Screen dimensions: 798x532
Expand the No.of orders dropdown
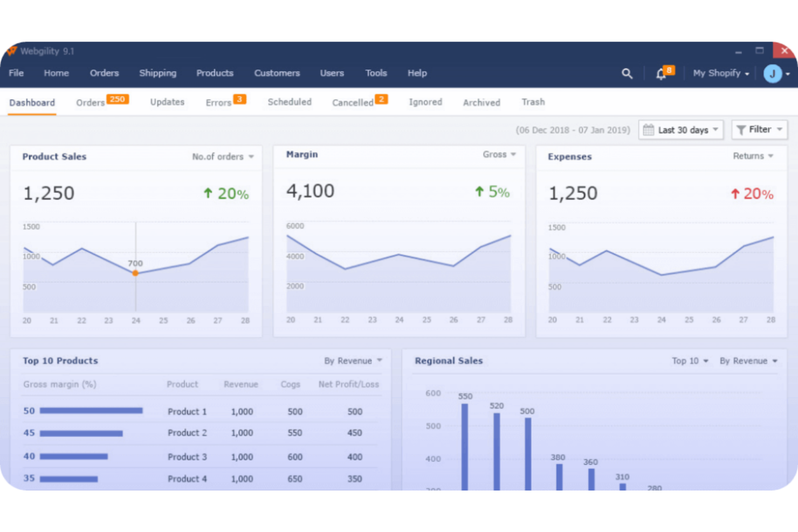point(223,157)
